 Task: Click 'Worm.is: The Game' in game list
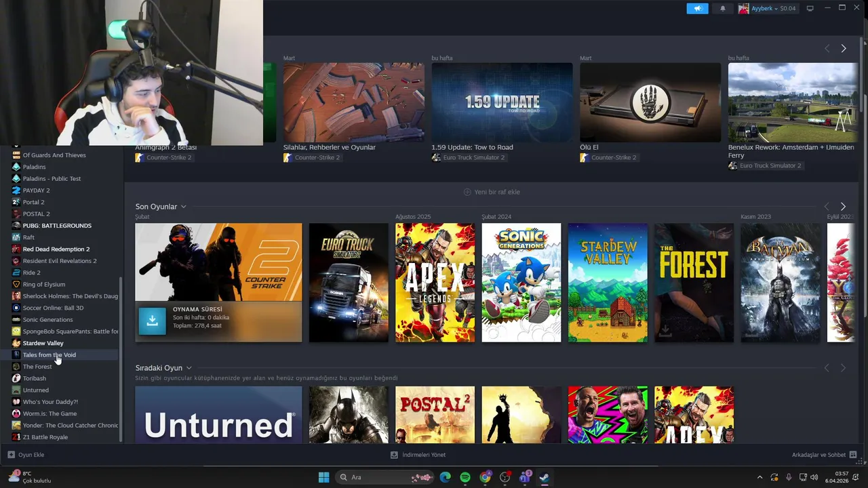50,413
